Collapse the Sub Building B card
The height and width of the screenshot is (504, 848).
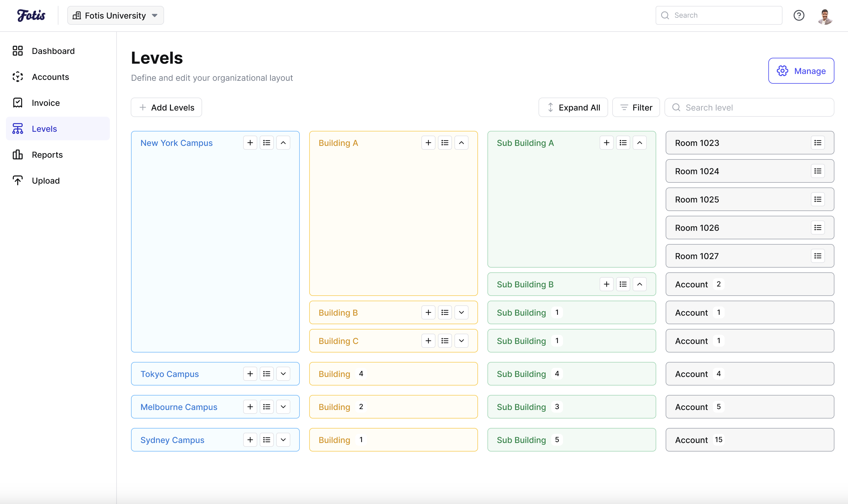tap(639, 284)
